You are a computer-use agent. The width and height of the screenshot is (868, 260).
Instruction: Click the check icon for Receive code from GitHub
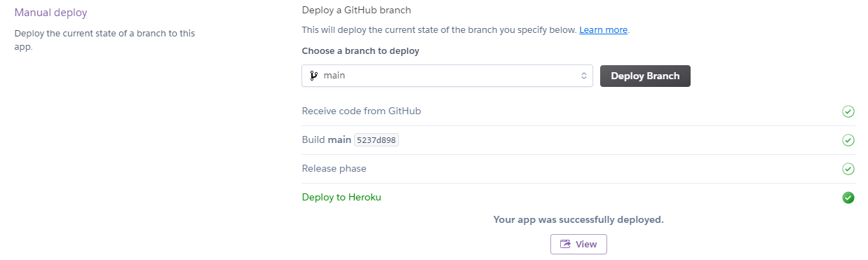[x=848, y=111]
